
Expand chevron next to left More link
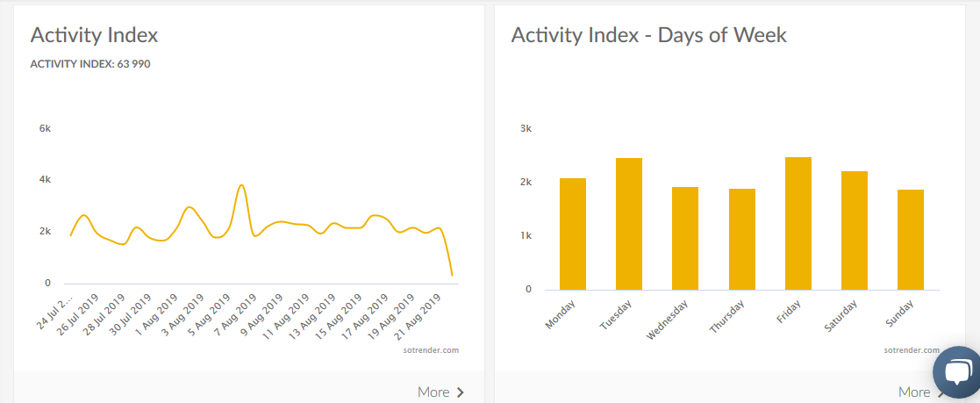(461, 392)
